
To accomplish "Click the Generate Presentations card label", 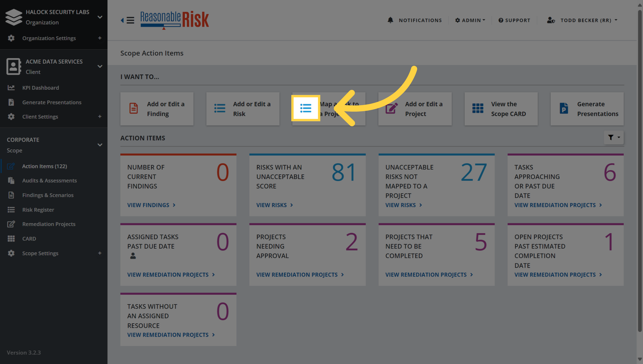I will pyautogui.click(x=598, y=109).
